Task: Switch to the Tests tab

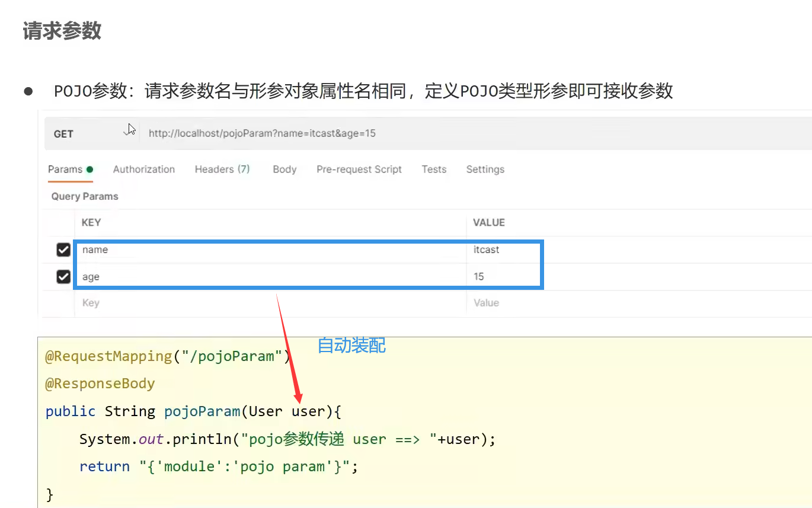Action: (x=434, y=170)
